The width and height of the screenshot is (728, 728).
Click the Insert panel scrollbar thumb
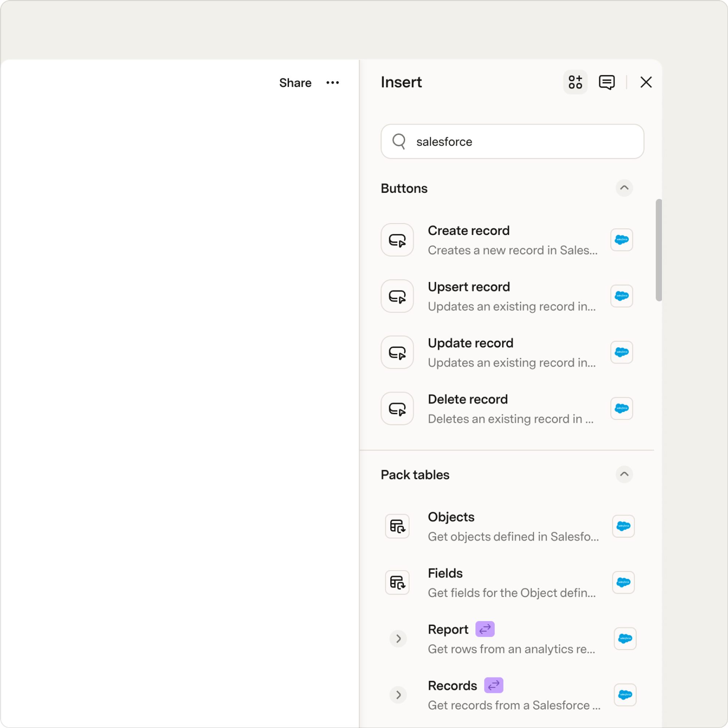(x=659, y=250)
